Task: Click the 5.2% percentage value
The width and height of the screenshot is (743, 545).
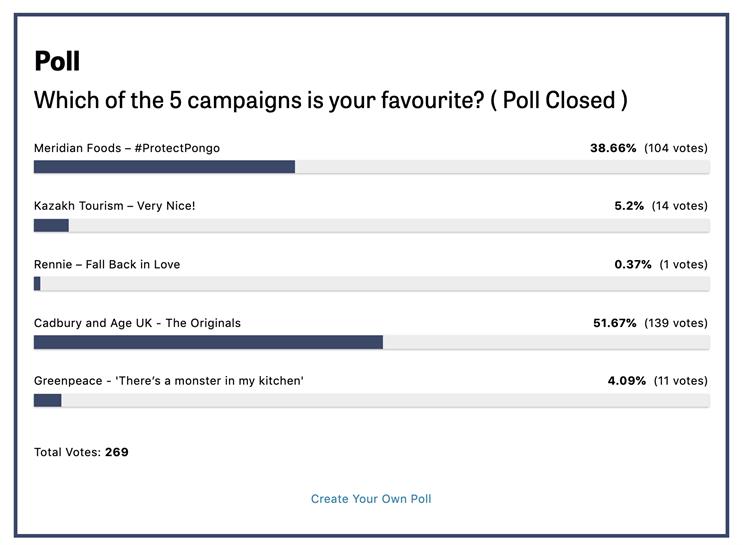Action: (x=629, y=206)
